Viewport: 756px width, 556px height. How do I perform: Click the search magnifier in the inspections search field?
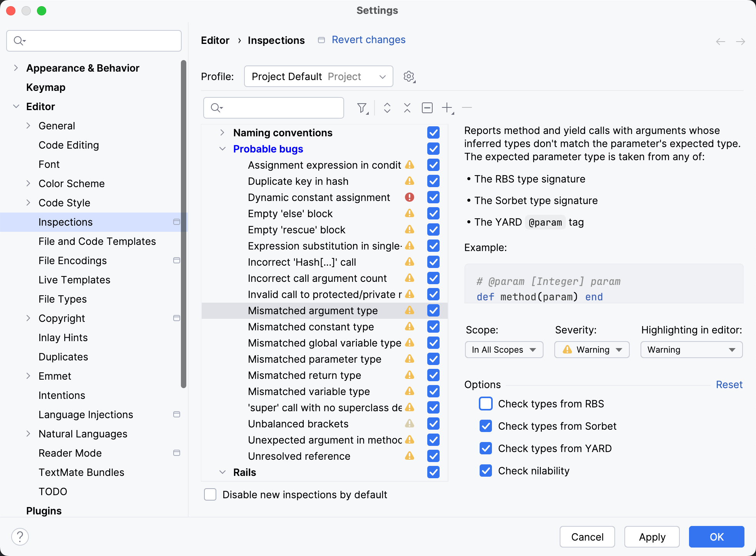coord(216,108)
